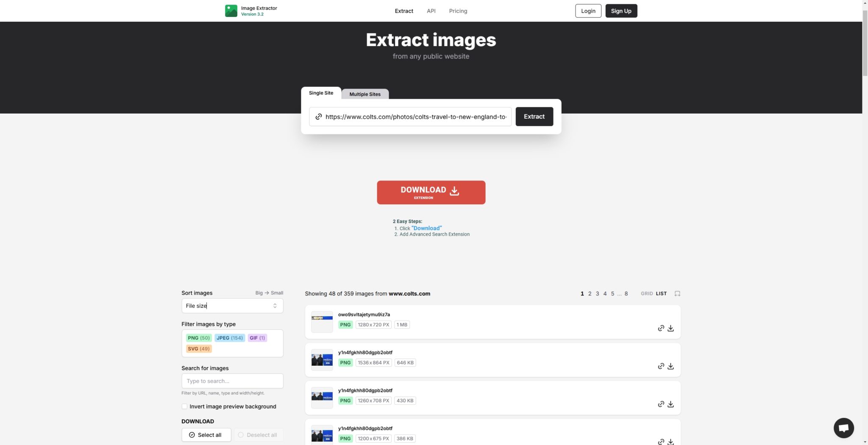Select all images for download

coord(206,434)
